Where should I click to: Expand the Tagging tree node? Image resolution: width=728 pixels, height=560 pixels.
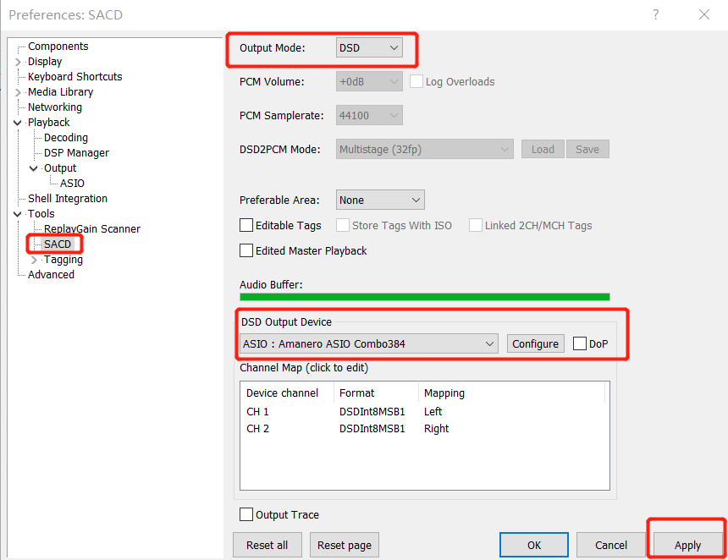(35, 260)
